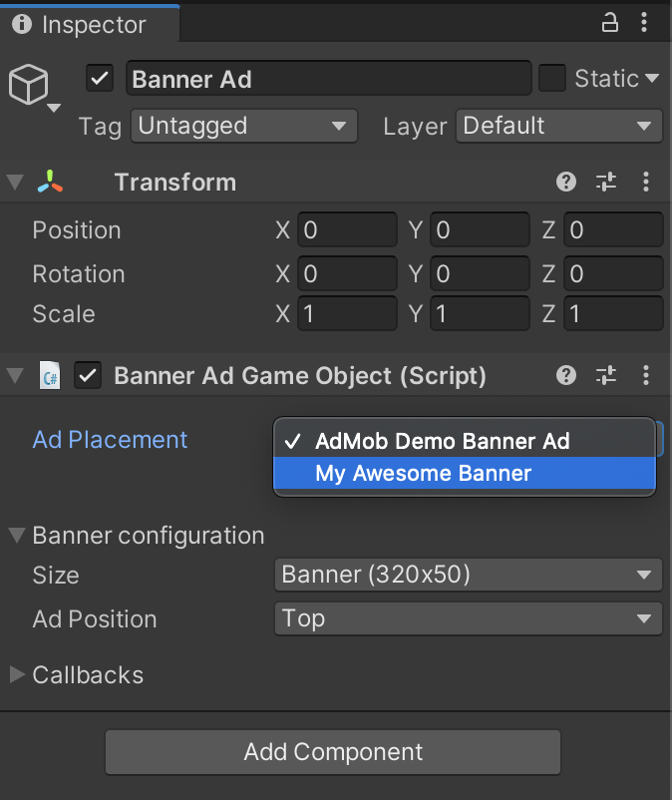Screen dimensions: 672x800
Task: Open Transform component more options menu
Action: [x=646, y=182]
